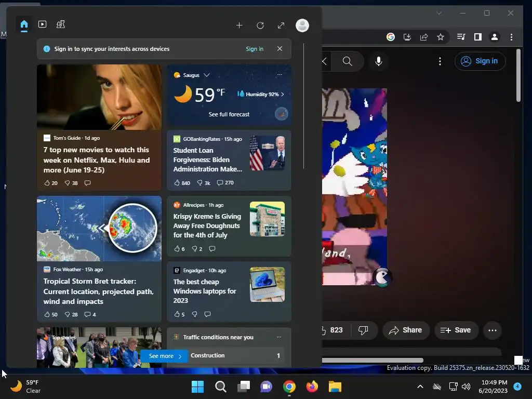Open YouTube settings three-dot menu
Viewport: 532px width, 399px height.
(x=440, y=61)
